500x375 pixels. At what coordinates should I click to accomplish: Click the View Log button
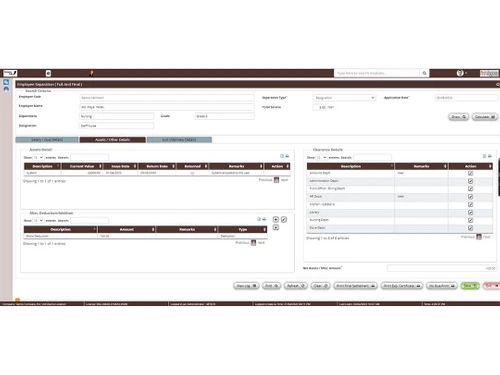246,286
